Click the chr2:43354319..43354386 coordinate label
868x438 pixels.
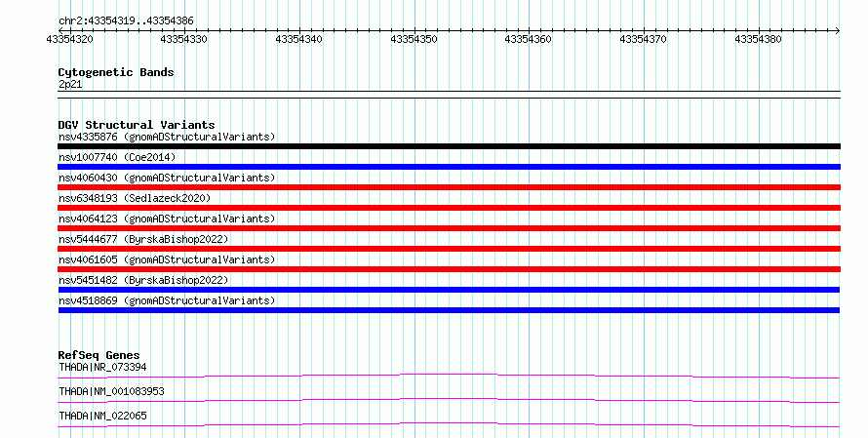click(126, 20)
